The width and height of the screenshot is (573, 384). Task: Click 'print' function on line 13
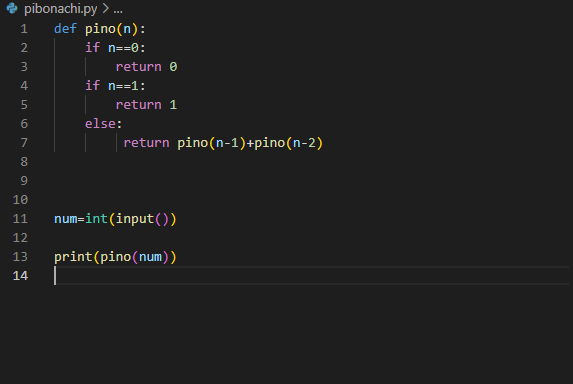(73, 257)
